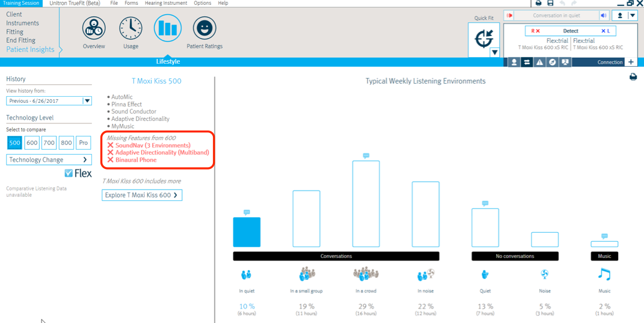Open the Options menu
644x323 pixels.
(x=202, y=3)
